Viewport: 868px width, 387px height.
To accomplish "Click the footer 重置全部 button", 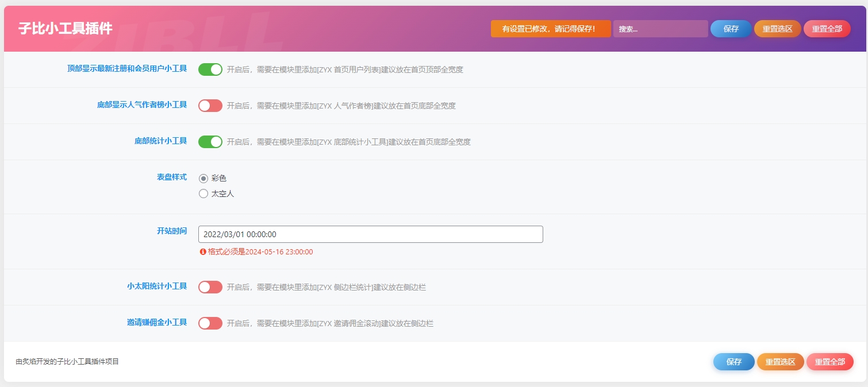I will click(829, 362).
